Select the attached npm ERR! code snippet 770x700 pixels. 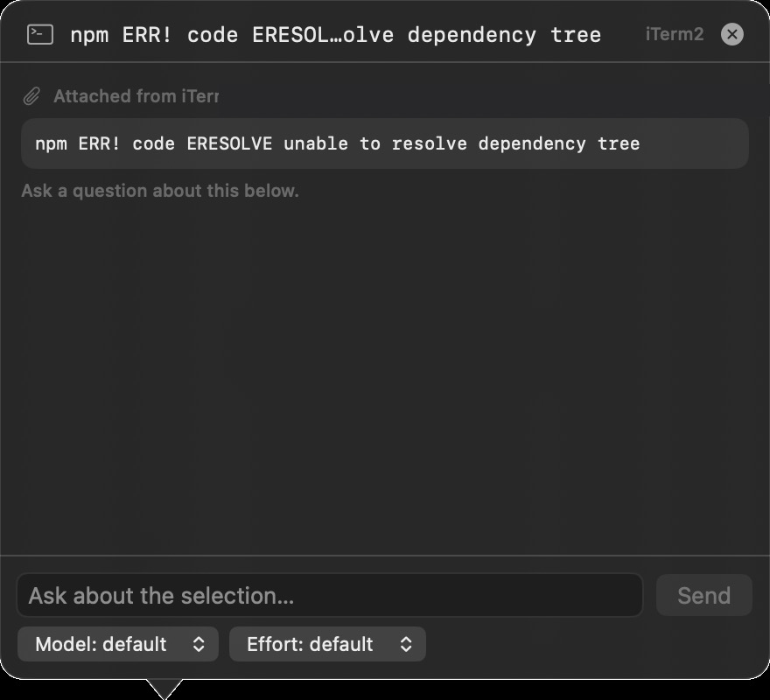384,143
